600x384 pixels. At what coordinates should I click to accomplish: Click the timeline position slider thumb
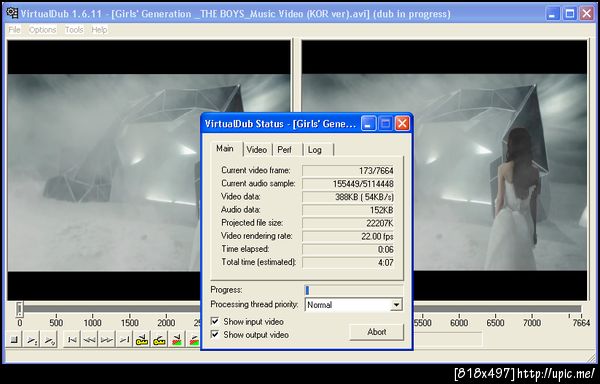pos(20,309)
